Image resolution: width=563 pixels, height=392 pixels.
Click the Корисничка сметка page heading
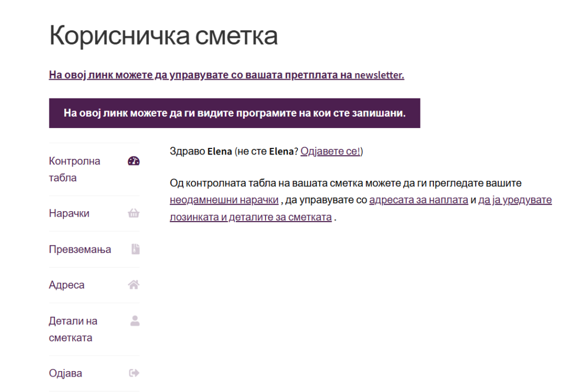(x=163, y=36)
